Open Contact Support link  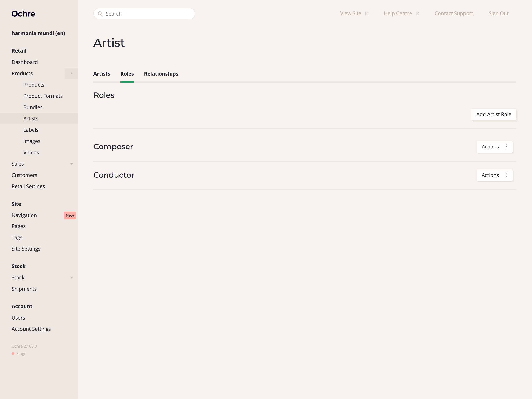pos(454,13)
